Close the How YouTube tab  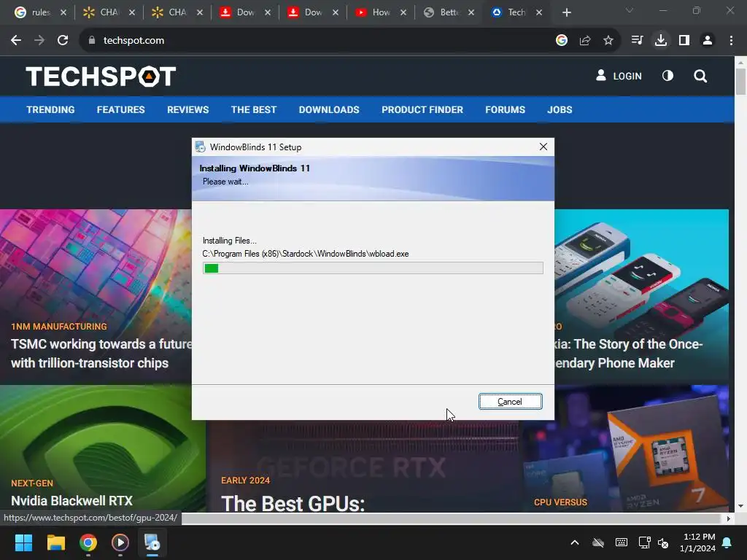pos(403,12)
